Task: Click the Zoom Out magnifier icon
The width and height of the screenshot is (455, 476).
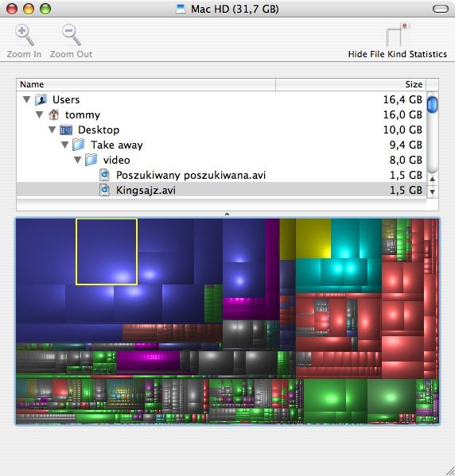Action: coord(71,35)
